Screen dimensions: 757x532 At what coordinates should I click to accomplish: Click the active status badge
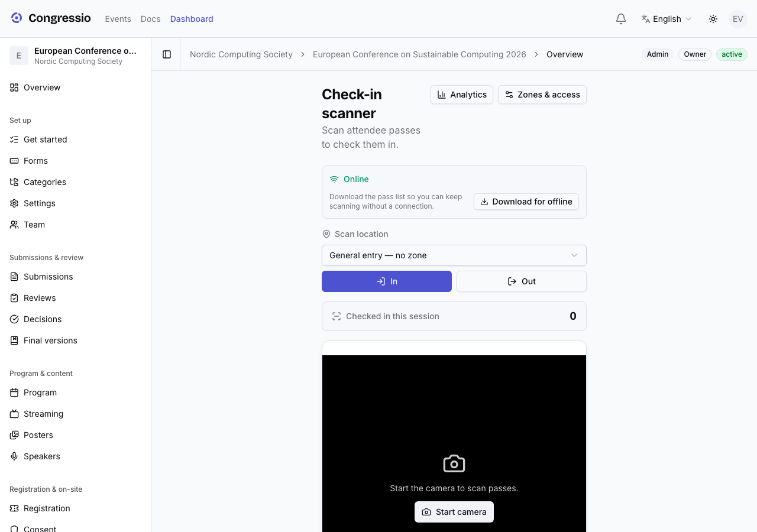(732, 54)
